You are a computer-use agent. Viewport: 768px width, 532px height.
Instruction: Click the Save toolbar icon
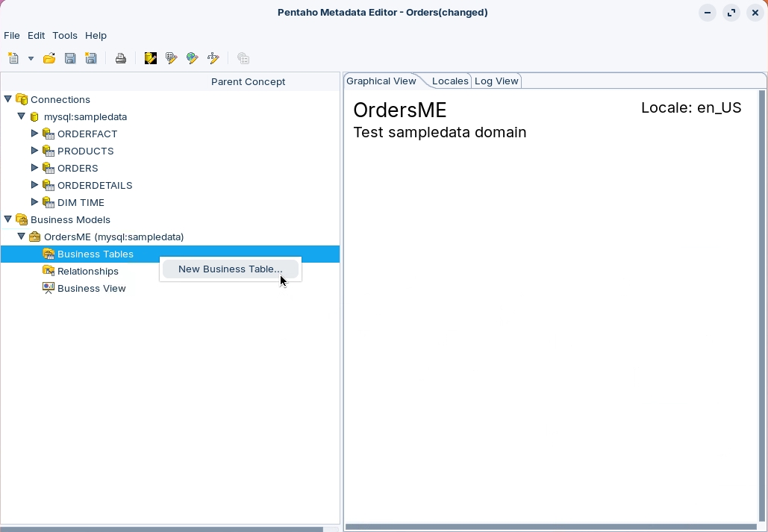coord(70,58)
